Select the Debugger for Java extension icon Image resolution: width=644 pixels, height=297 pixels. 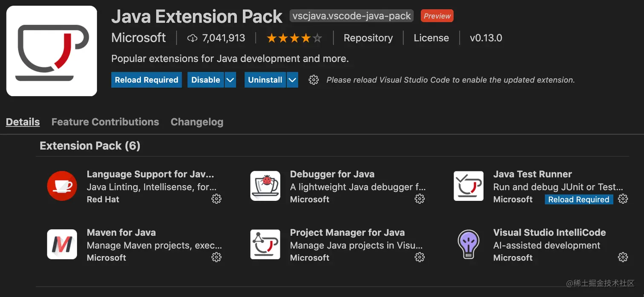265,186
